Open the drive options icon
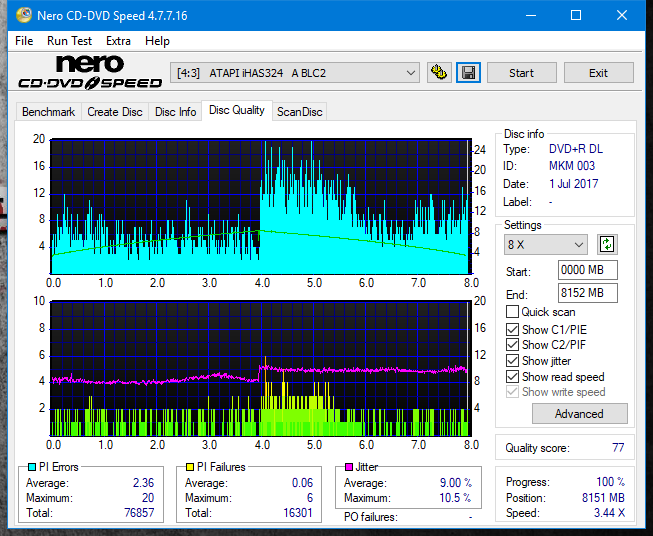 pos(439,73)
